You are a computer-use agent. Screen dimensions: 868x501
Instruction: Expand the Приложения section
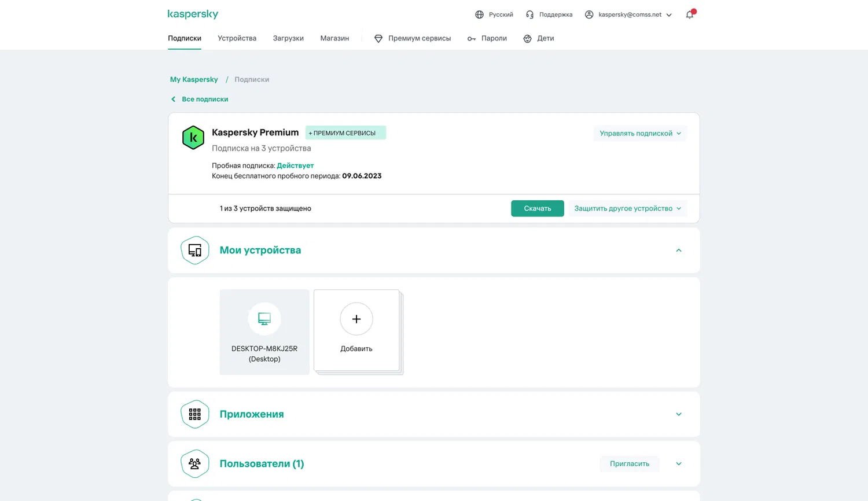679,414
